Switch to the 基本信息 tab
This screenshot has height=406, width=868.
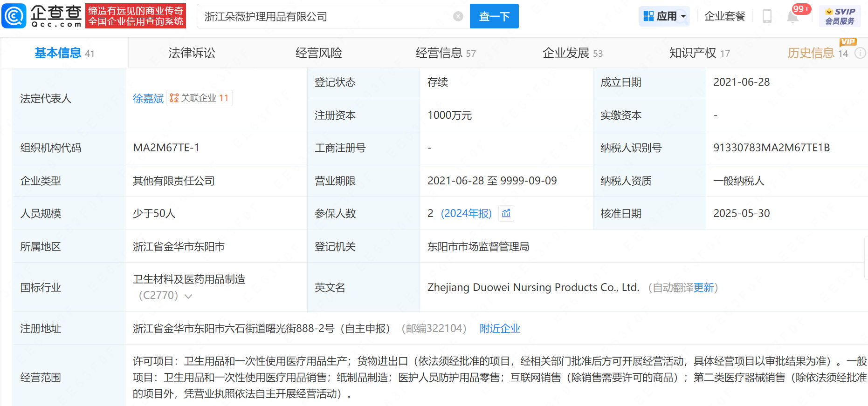[64, 53]
